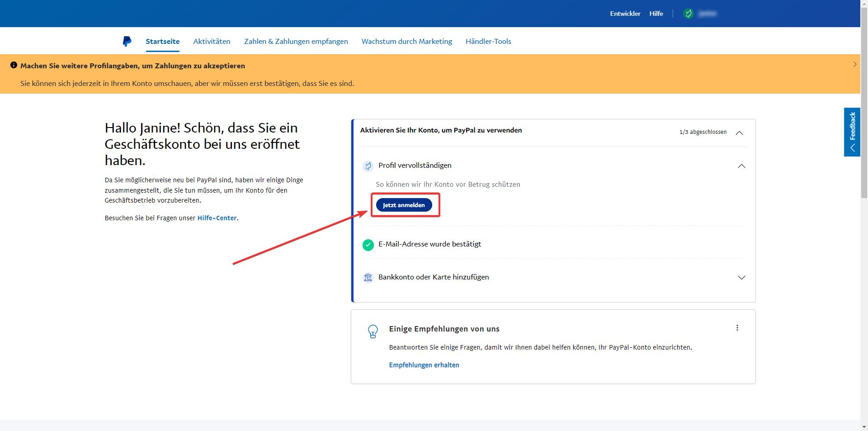The height and width of the screenshot is (431, 868).
Task: Click the Profil vervollständigen heading
Action: coord(415,166)
